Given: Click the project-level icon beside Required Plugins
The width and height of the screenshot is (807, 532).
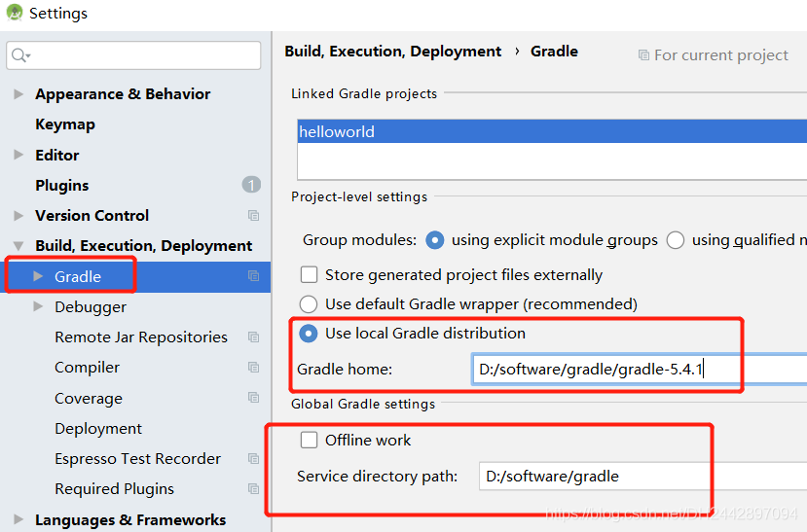Looking at the screenshot, I should (253, 489).
